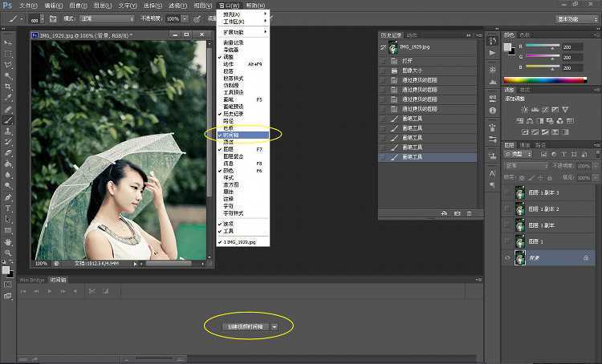602x364 pixels.
Task: Select the Quick Selection tool
Action: (x=8, y=75)
